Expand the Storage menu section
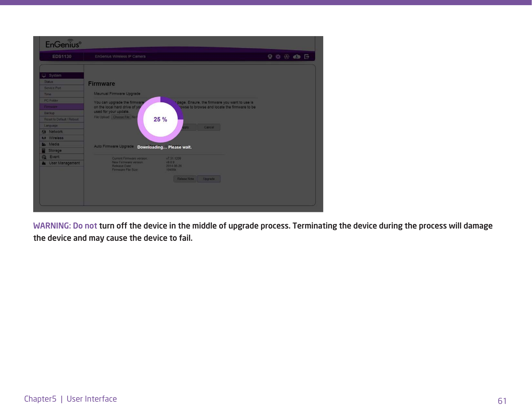Screen dimensions: 532x411 (62, 151)
